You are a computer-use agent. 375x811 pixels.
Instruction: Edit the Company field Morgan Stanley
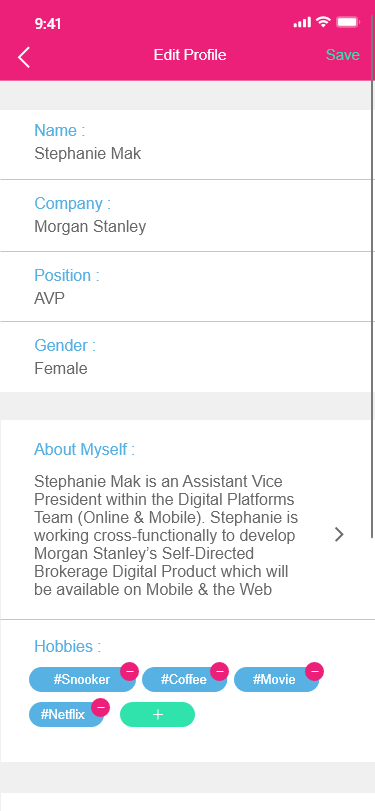(x=187, y=216)
